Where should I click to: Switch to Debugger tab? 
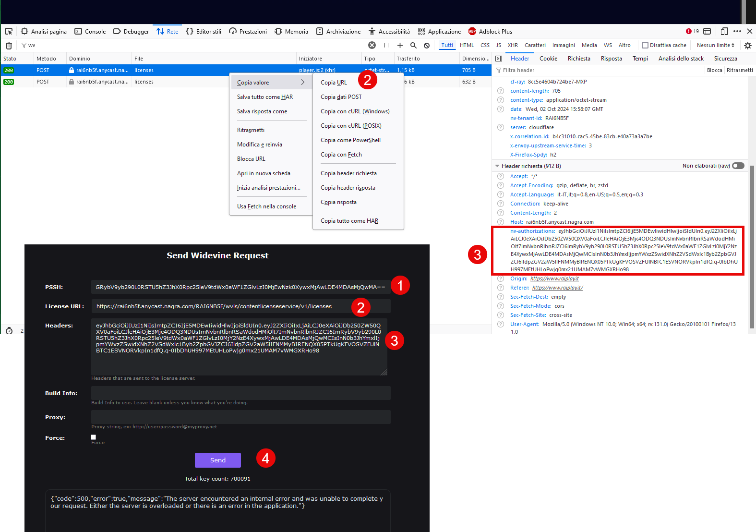pos(131,32)
